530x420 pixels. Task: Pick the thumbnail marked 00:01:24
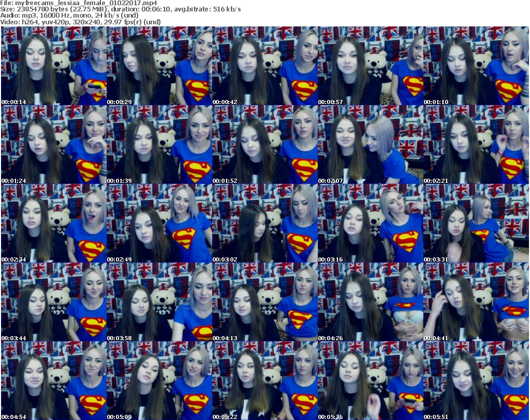coord(54,144)
